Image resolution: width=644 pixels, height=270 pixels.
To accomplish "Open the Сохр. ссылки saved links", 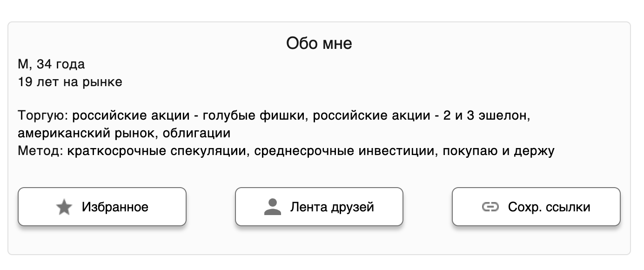I will click(x=536, y=207).
